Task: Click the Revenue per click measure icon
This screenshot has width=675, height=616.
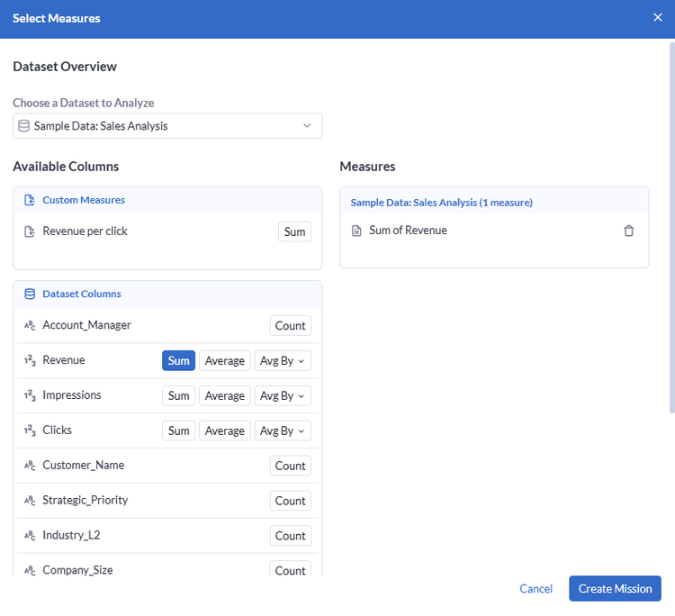Action: [x=30, y=231]
